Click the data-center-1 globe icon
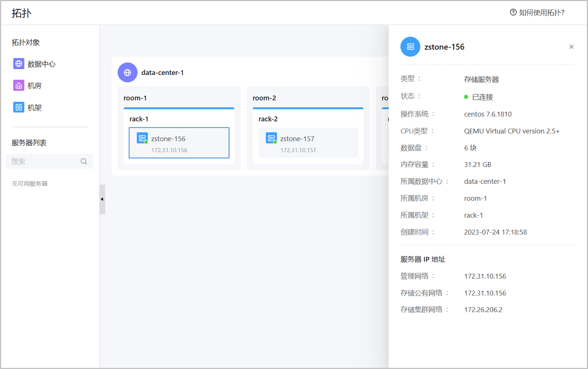Image resolution: width=588 pixels, height=369 pixels. [127, 73]
